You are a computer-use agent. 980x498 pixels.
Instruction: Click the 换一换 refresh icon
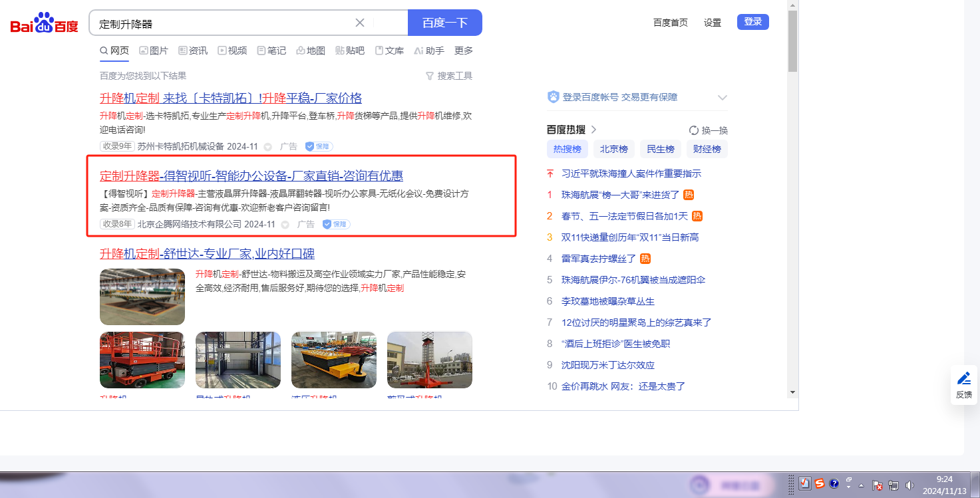(694, 130)
